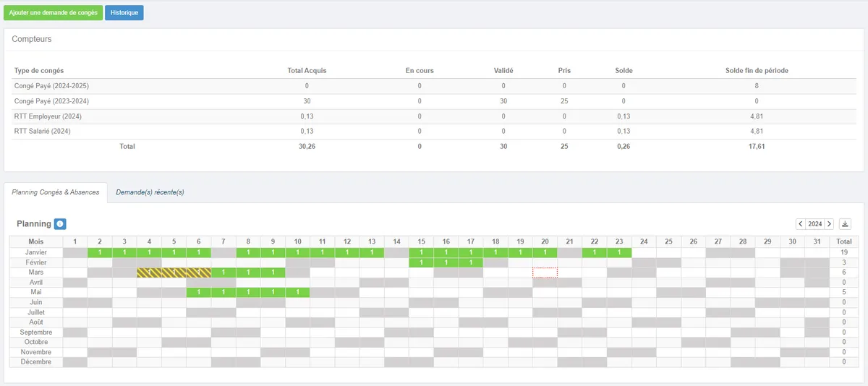Select the Congé Payé (2023-2024) row label

pos(51,101)
